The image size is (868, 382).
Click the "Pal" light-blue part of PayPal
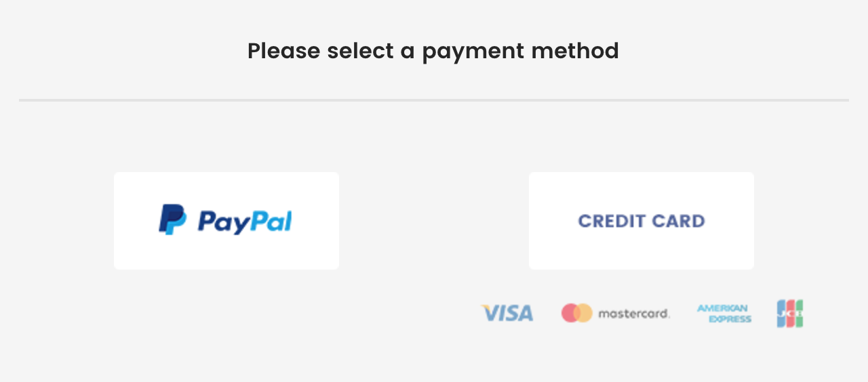(271, 221)
